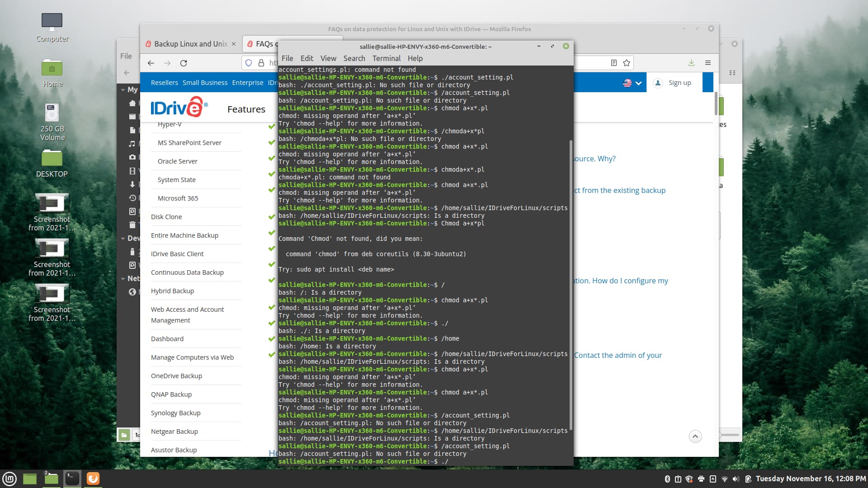Click the scroll-to-top arrow circle button
Viewport: 868px width, 488px height.
pyautogui.click(x=695, y=436)
